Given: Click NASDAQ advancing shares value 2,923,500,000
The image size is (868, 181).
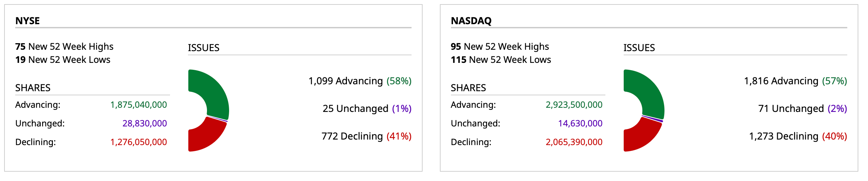Looking at the screenshot, I should point(574,105).
